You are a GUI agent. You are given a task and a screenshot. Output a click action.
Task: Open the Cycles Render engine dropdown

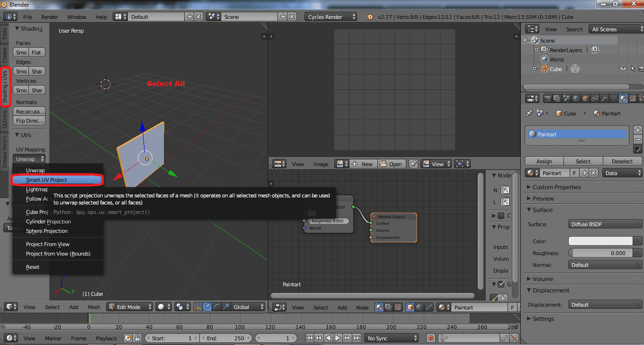pos(331,16)
